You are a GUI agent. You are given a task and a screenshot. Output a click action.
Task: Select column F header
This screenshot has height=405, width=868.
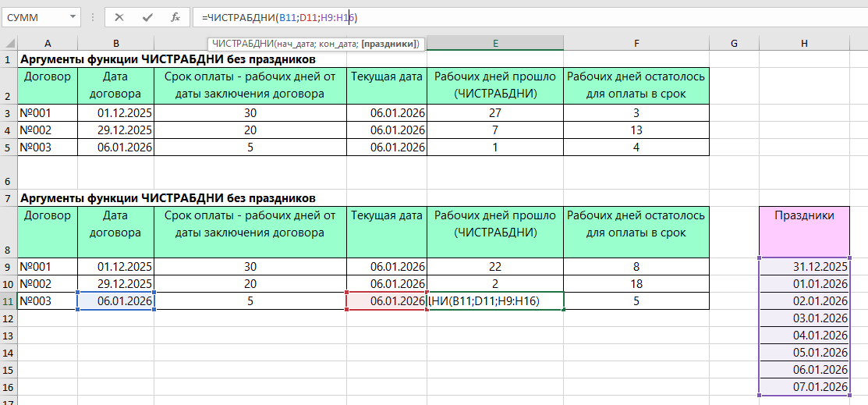coord(636,44)
